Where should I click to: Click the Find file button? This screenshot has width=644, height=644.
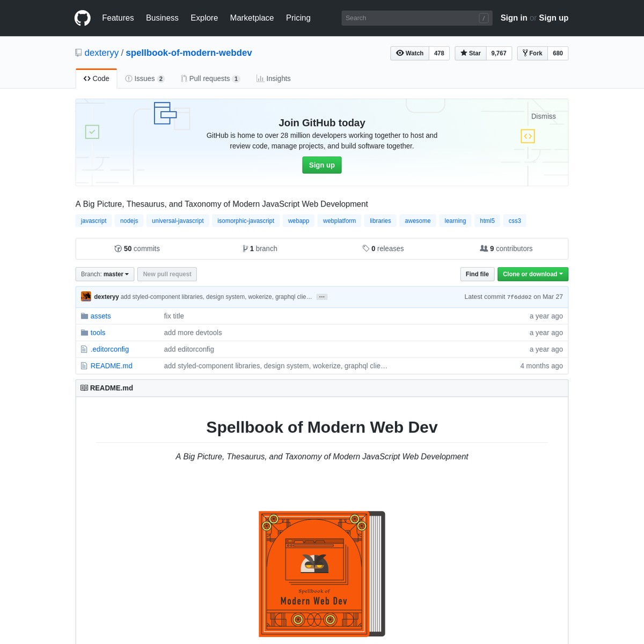[x=477, y=274]
